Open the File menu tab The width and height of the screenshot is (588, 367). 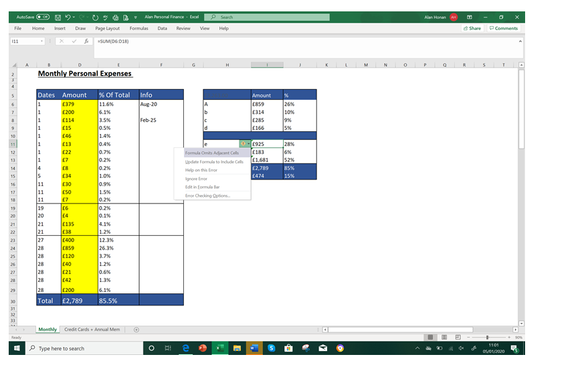17,29
